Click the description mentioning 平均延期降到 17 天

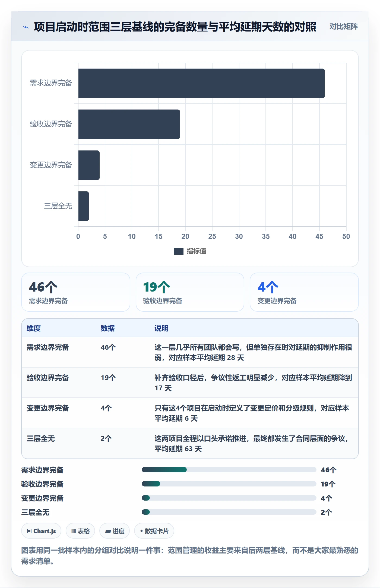253,383
